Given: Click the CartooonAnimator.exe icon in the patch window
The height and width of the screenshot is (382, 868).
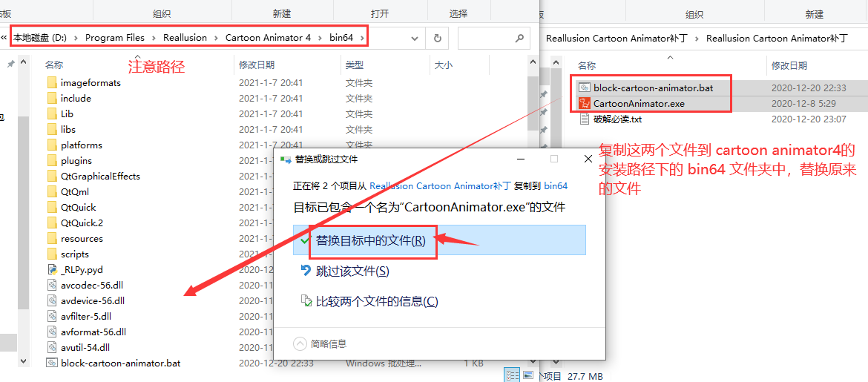Looking at the screenshot, I should pyautogui.click(x=584, y=103).
